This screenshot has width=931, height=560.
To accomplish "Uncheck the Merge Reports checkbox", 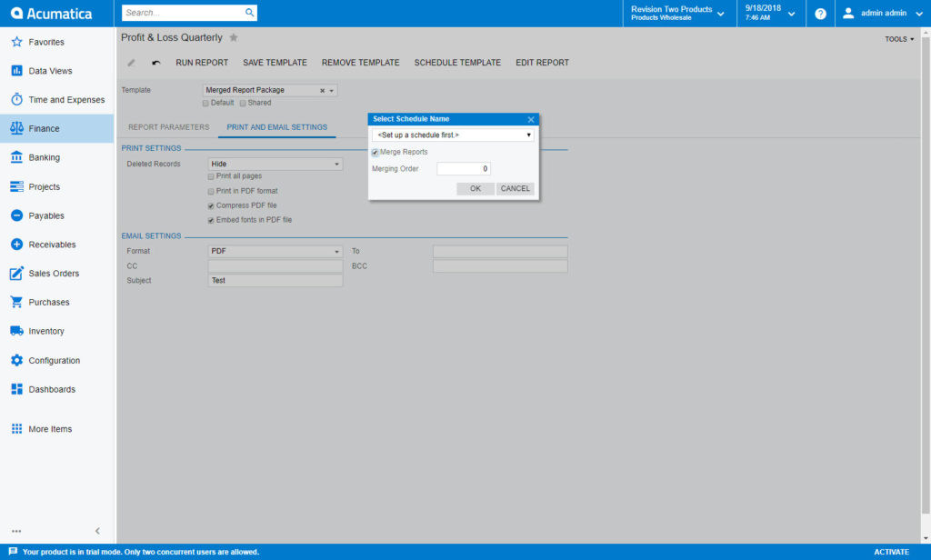I will point(374,153).
